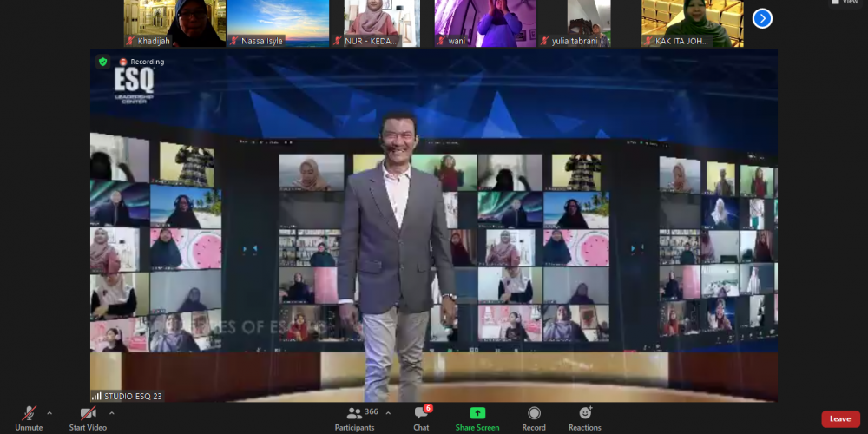Image resolution: width=868 pixels, height=434 pixels.
Task: Click the Recording indicator
Action: [141, 62]
